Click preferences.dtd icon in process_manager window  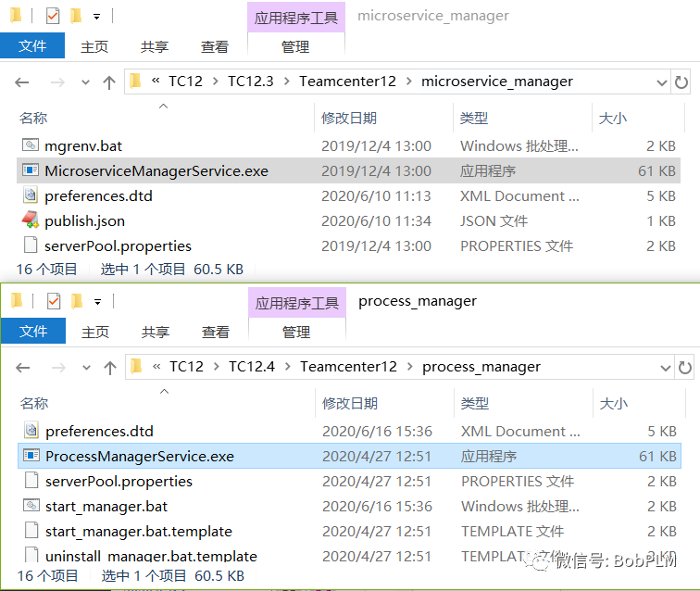(x=31, y=430)
